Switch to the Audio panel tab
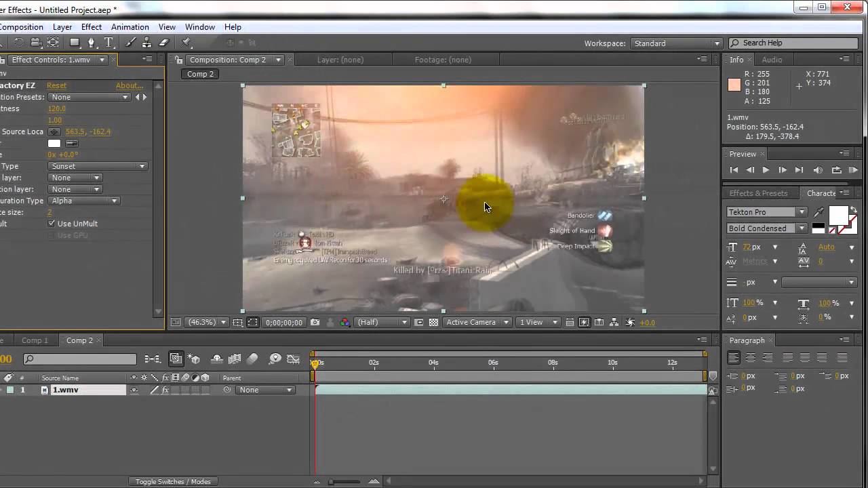868x488 pixels. [772, 60]
